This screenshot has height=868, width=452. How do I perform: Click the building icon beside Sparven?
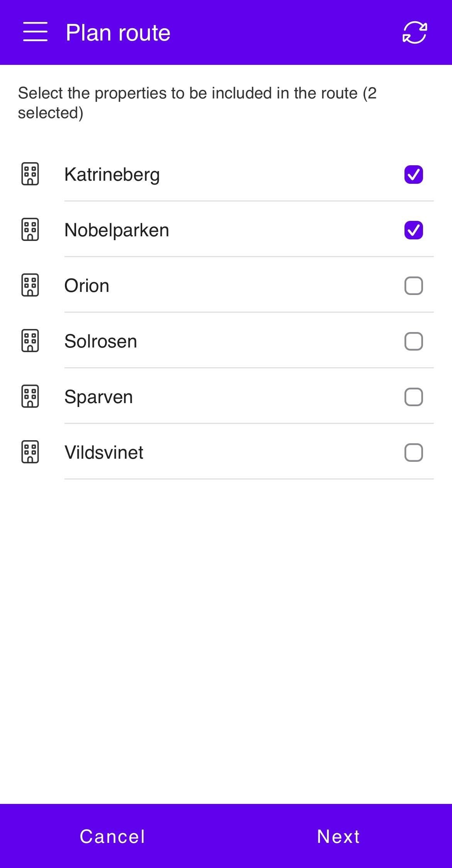coord(30,397)
